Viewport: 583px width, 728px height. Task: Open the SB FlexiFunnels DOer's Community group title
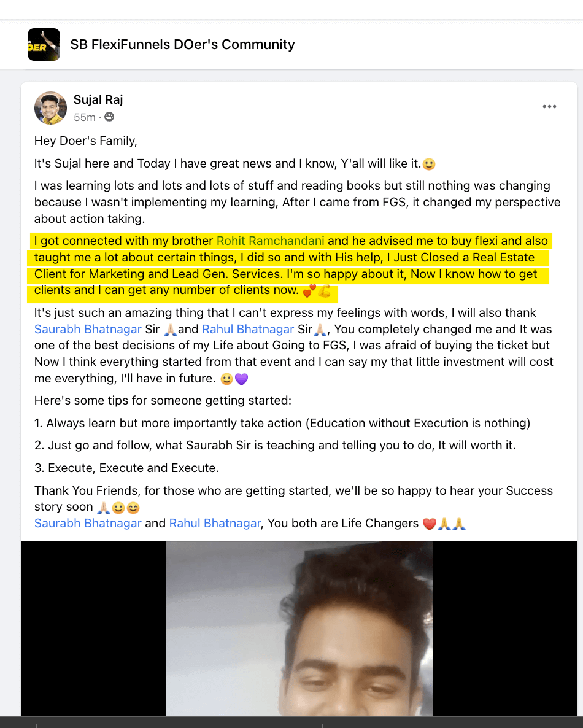(x=182, y=45)
